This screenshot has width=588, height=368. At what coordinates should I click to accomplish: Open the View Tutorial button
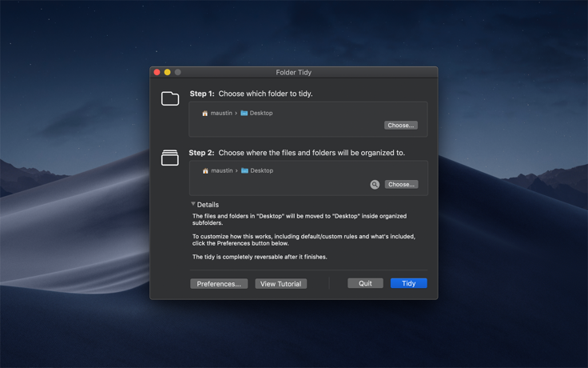tap(281, 284)
